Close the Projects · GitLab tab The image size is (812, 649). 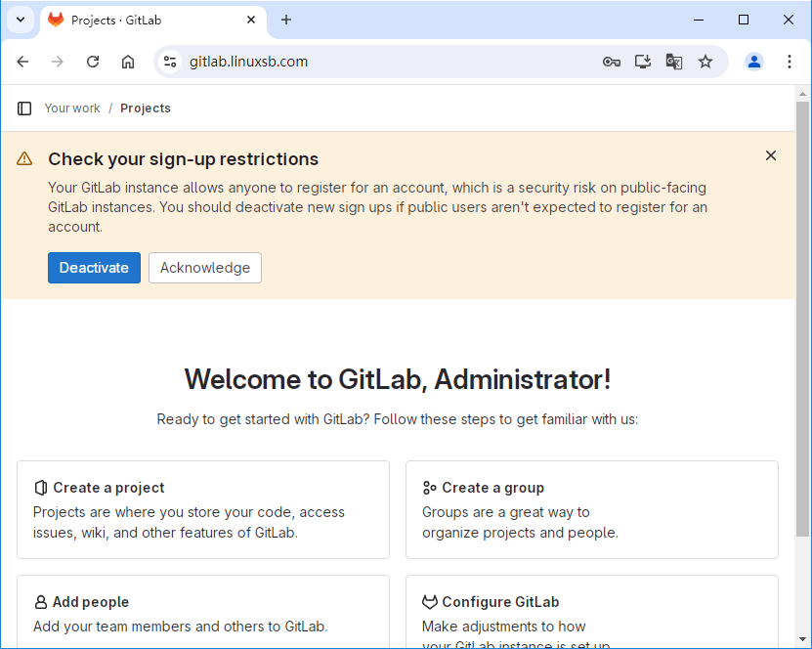251,20
